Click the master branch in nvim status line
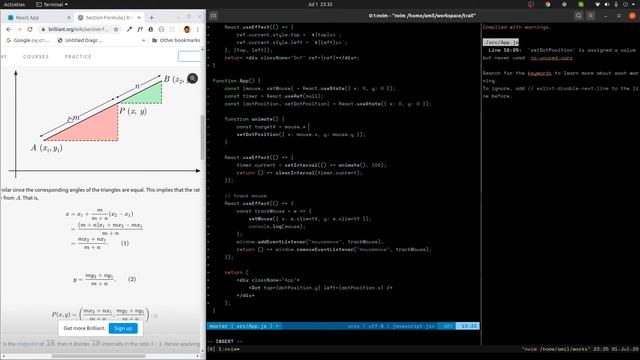This screenshot has width=640, height=360. coord(218,326)
